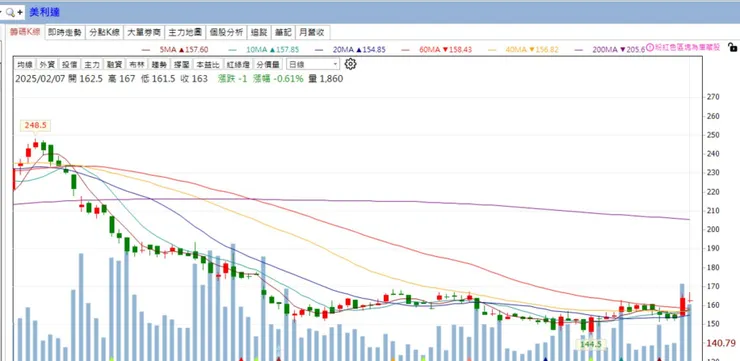
Task: Switch to the 大量券商 tab
Action: 144,33
